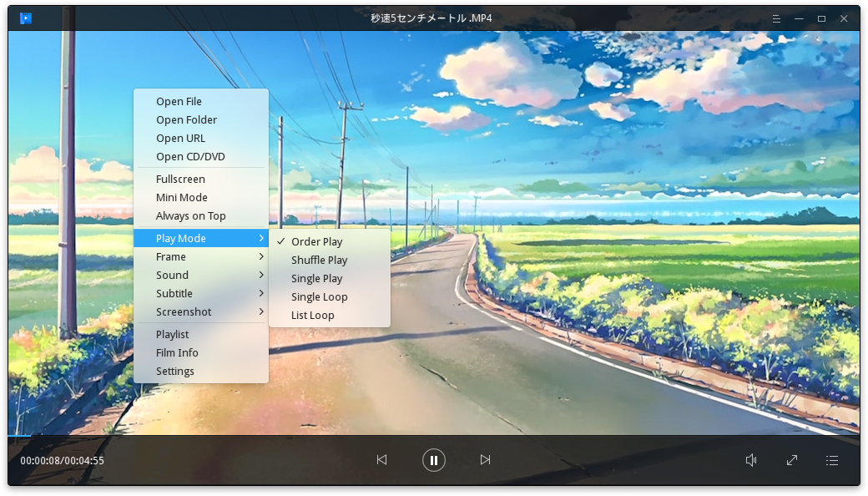
Task: Click the movie player app logo icon
Action: click(x=26, y=18)
